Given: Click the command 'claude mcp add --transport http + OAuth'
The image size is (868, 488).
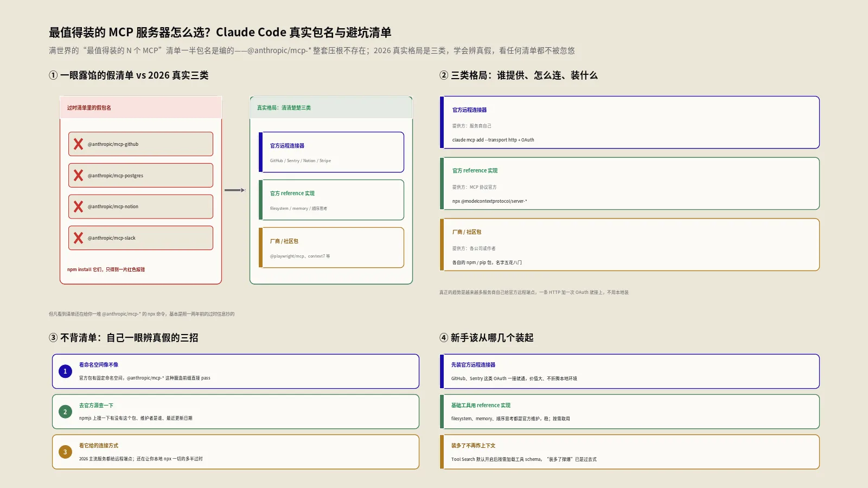Looking at the screenshot, I should 493,140.
